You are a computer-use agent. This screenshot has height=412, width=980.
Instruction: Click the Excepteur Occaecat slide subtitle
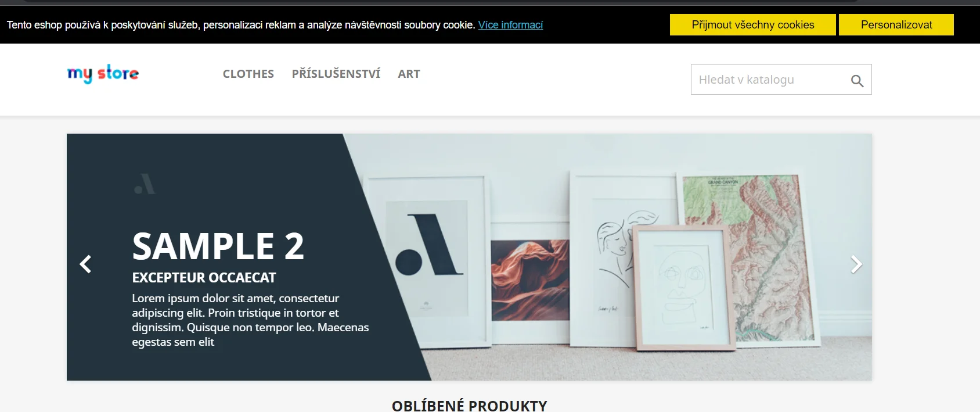[204, 278]
